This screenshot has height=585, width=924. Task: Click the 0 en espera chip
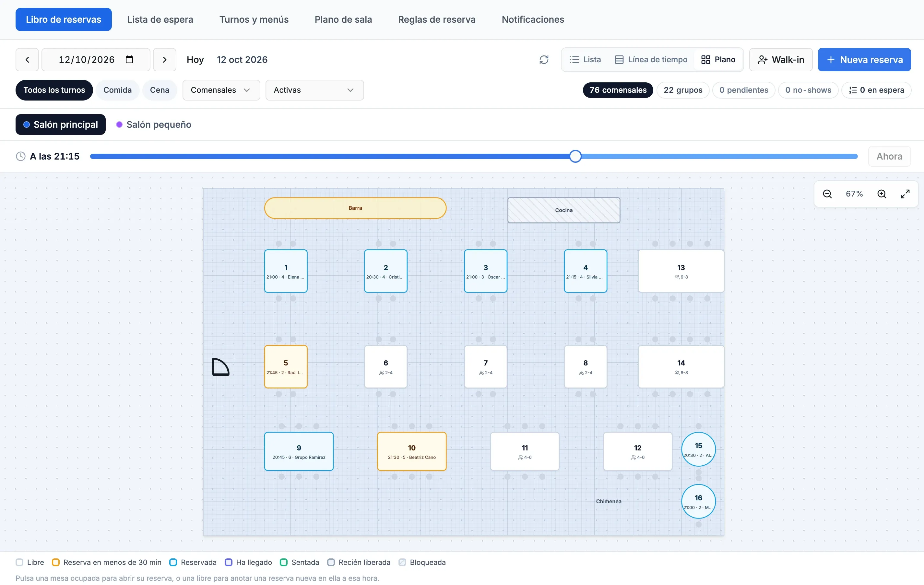pyautogui.click(x=876, y=90)
